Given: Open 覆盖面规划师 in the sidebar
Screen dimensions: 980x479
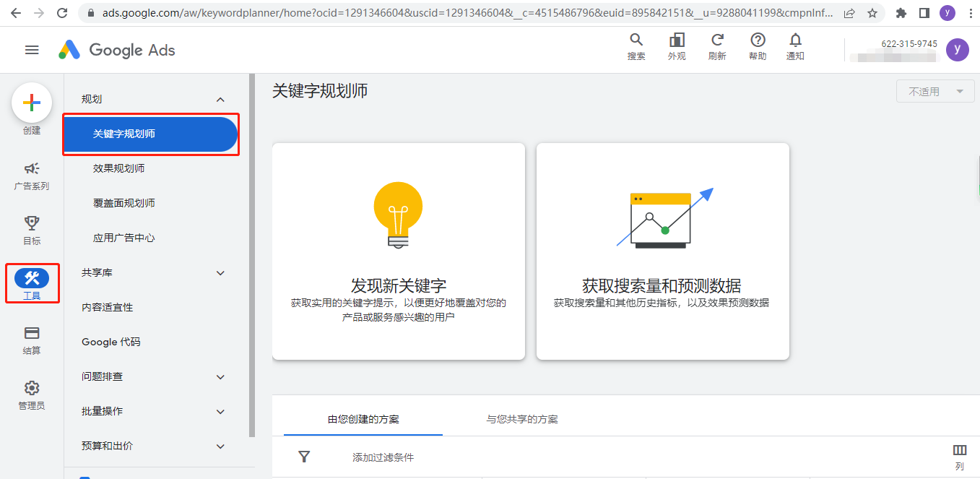Looking at the screenshot, I should coord(123,203).
